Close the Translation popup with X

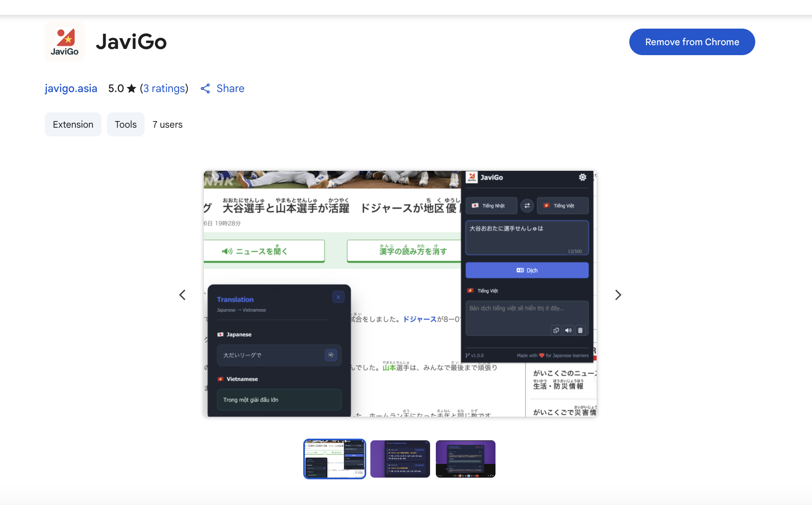[338, 297]
